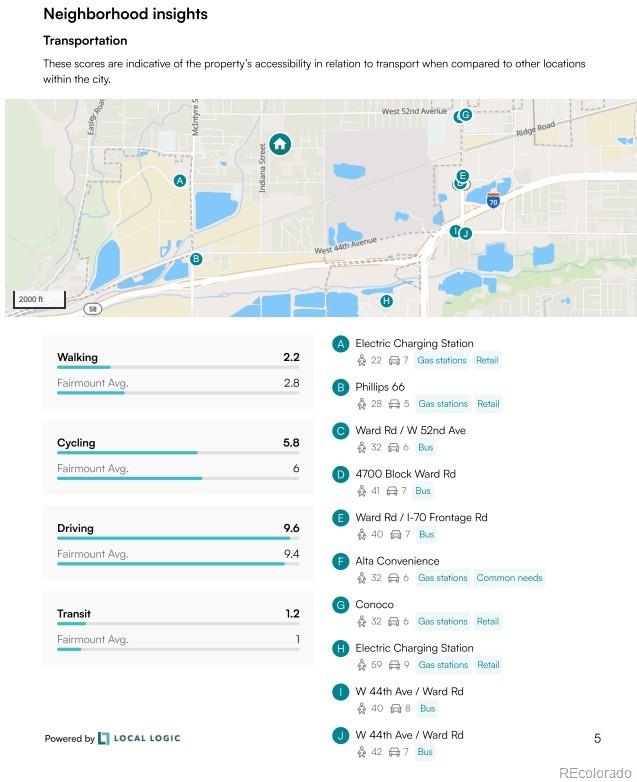The height and width of the screenshot is (782, 637).
Task: Click the Indiana Street map label
Action: coord(262,168)
